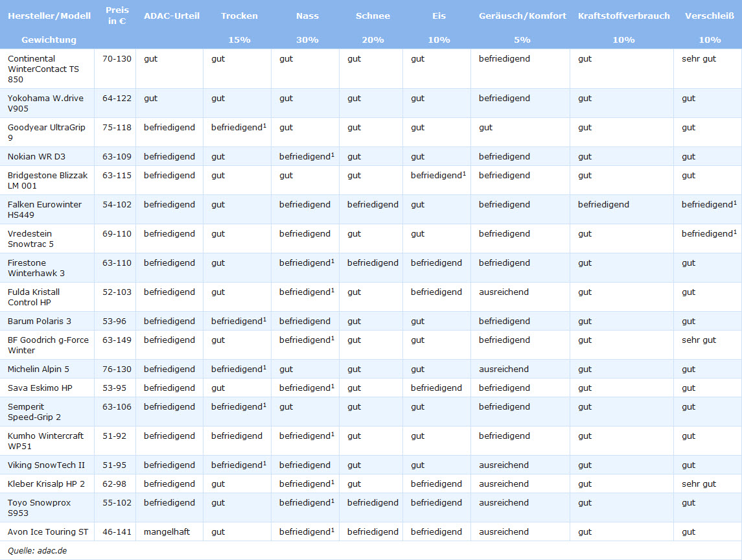This screenshot has height=560, width=742.
Task: Select Avon Ice Touring ST model name
Action: point(48,531)
